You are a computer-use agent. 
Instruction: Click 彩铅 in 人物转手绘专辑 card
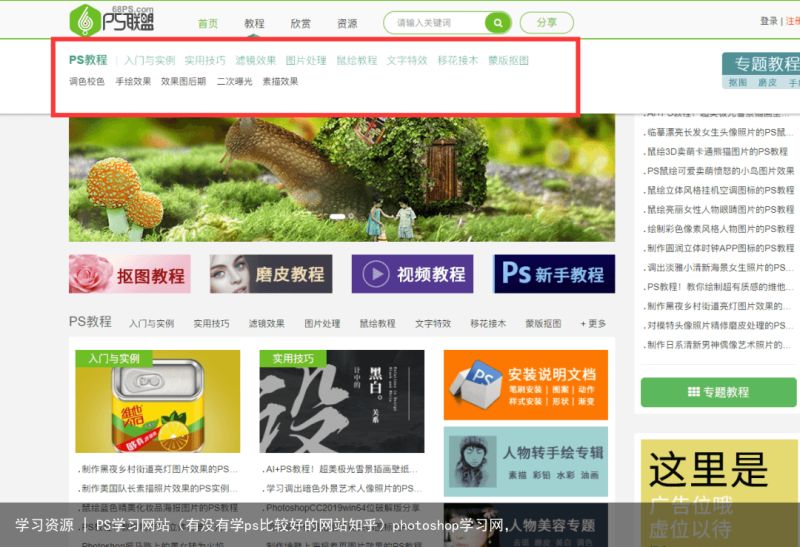(541, 475)
